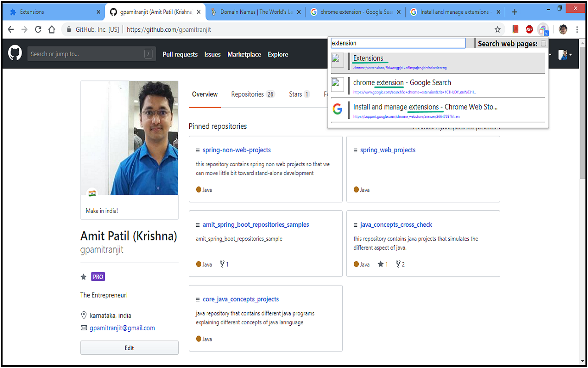Screen dimensions: 588x368
Task: Click the Edit profile button
Action: [x=129, y=347]
